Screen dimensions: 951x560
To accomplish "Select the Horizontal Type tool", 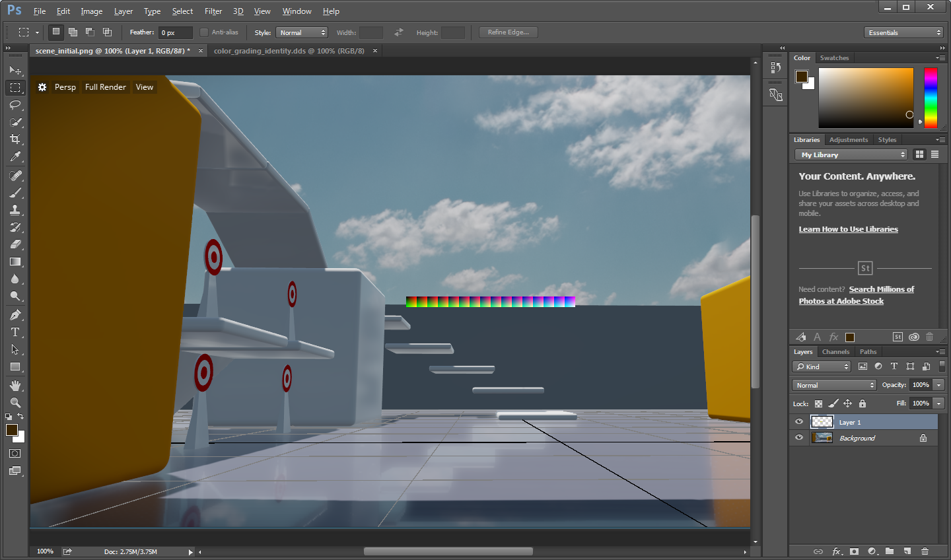I will coord(16,332).
